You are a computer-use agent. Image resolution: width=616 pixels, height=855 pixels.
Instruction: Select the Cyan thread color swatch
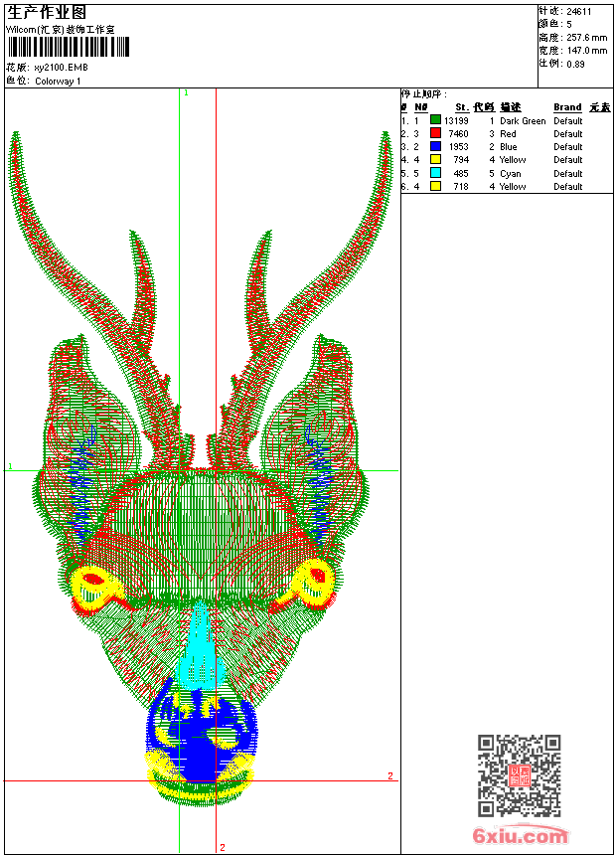pos(435,173)
